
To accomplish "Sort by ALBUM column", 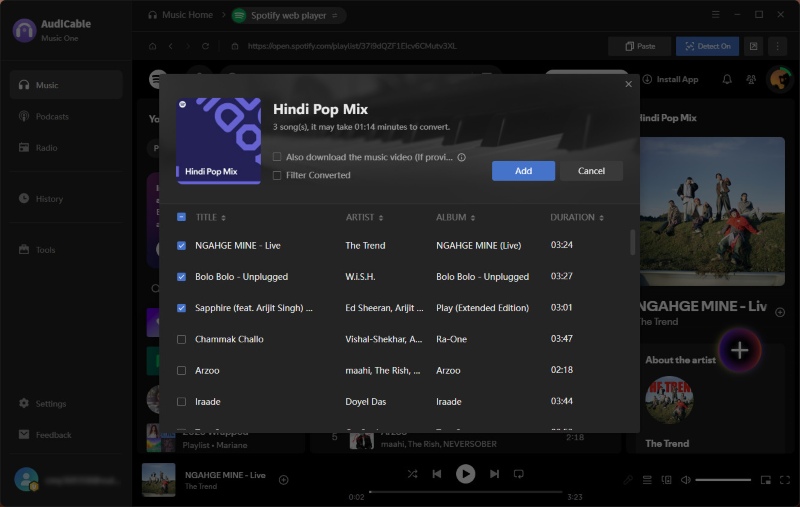I will [x=455, y=217].
